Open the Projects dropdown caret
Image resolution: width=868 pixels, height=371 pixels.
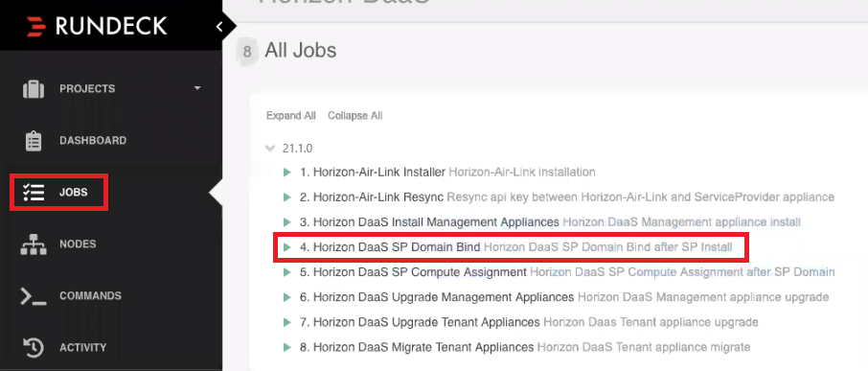pyautogui.click(x=197, y=88)
